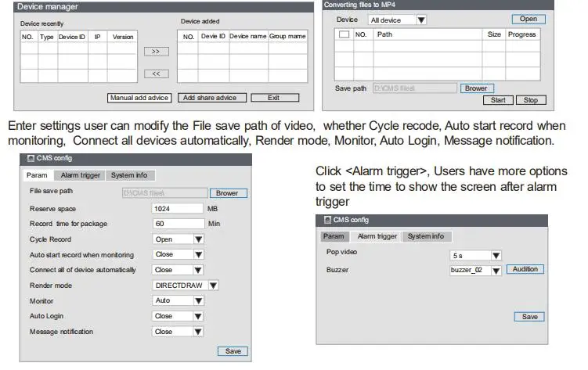Click Size column header in MP4 converter
Screen dimensions: 588x370
pos(494,34)
